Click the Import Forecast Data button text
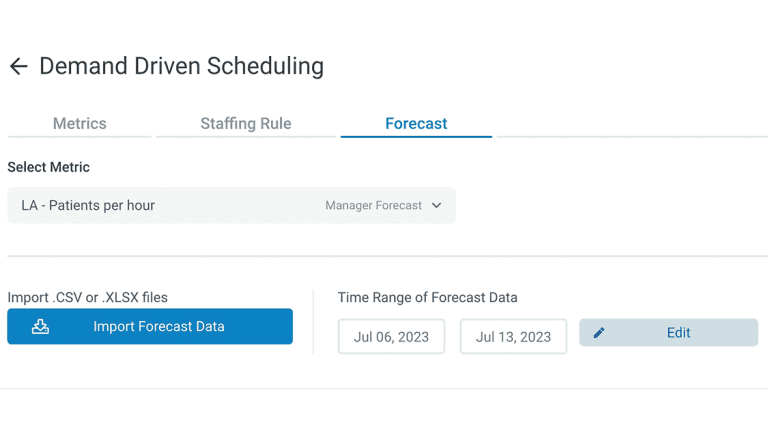The width and height of the screenshot is (768, 442). pyautogui.click(x=159, y=326)
